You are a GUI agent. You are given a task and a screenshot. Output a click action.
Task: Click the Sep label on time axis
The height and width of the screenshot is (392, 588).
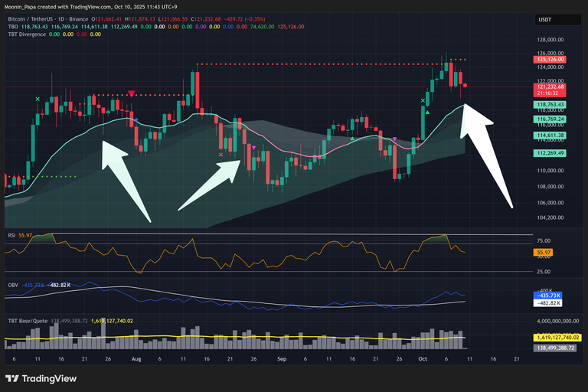click(x=281, y=358)
